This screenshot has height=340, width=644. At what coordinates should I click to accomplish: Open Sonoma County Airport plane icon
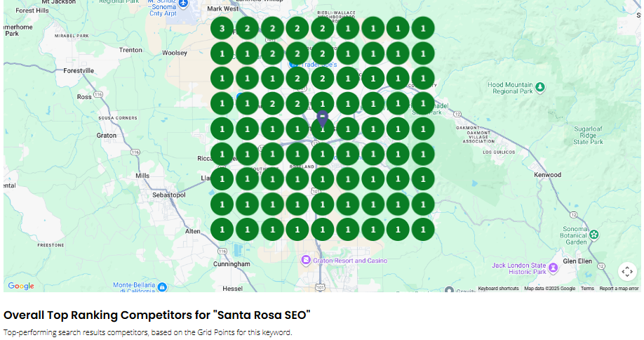[183, 4]
